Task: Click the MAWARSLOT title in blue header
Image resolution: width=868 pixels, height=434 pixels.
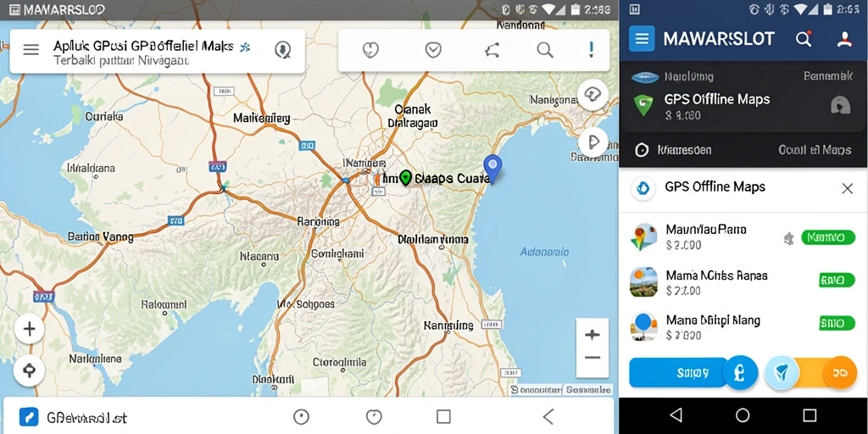Action: [719, 39]
